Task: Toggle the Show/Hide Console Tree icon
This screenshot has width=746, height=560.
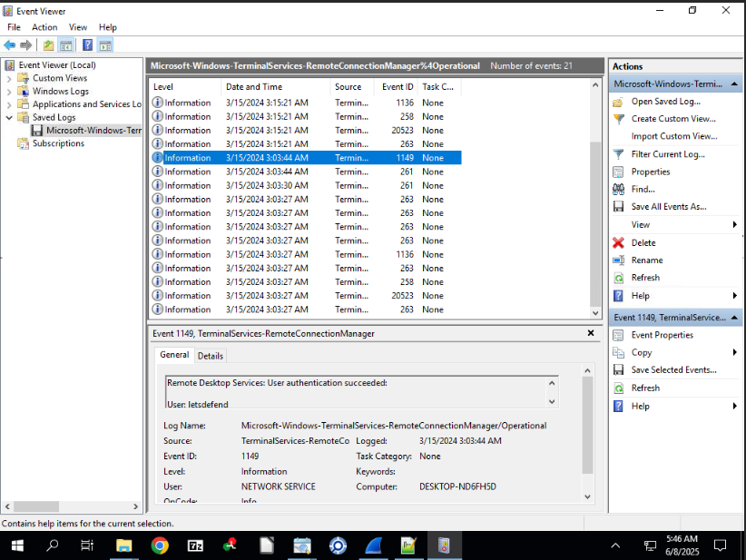Action: click(65, 45)
